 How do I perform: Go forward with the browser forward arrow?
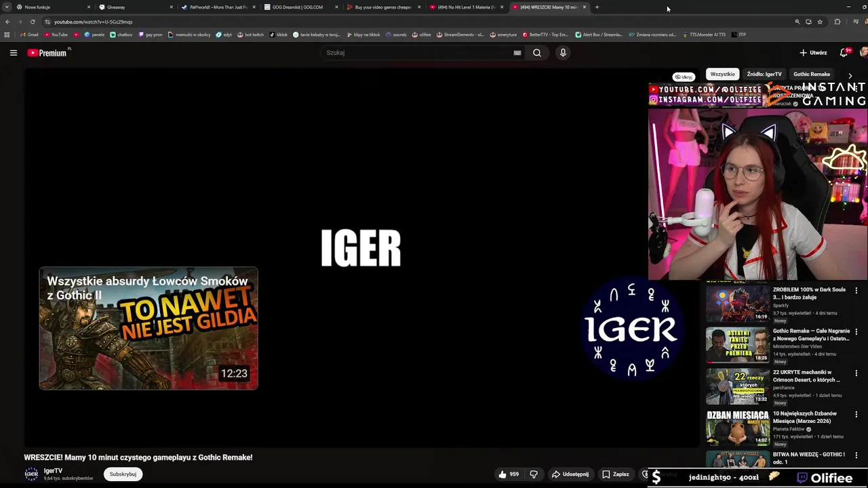click(20, 22)
